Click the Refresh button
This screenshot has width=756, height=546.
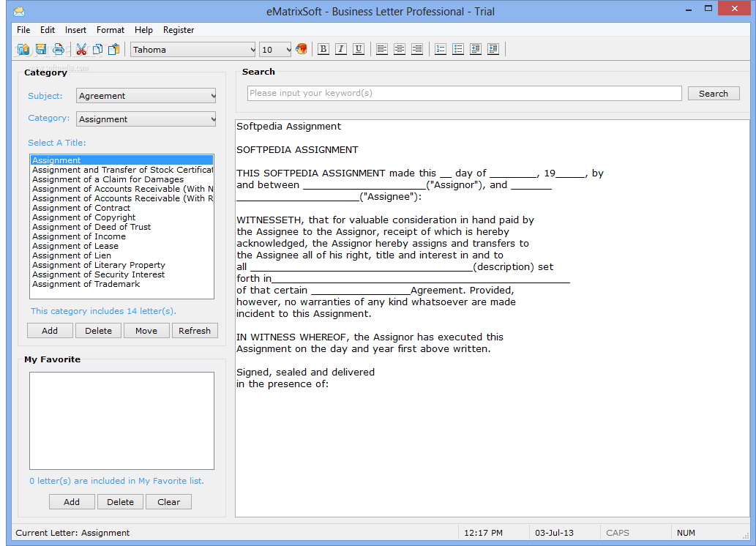pyautogui.click(x=195, y=331)
